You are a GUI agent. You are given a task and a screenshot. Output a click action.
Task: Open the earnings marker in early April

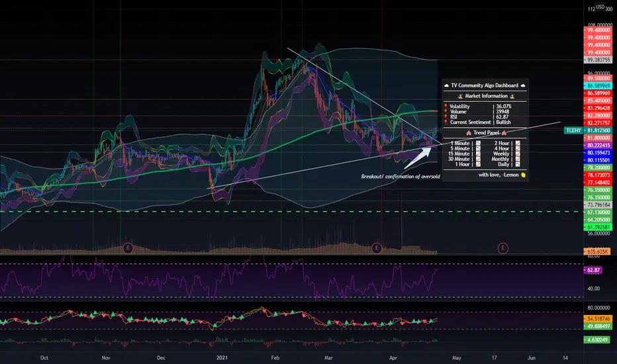click(377, 248)
